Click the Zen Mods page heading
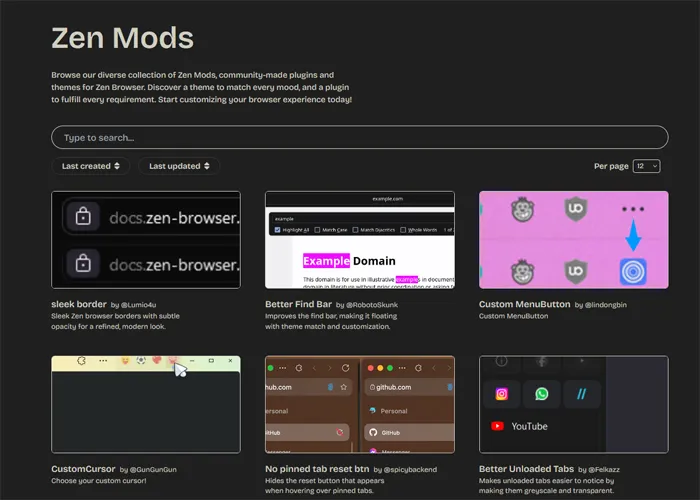This screenshot has width=700, height=500. click(x=122, y=38)
